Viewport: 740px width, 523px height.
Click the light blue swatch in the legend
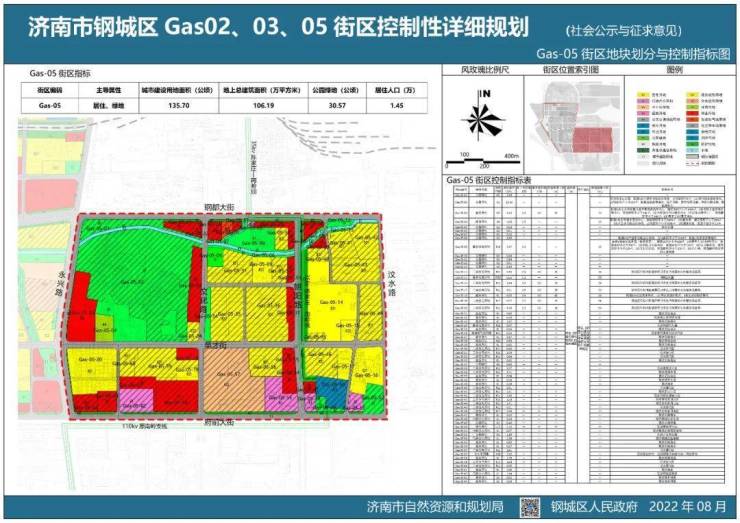point(692,150)
